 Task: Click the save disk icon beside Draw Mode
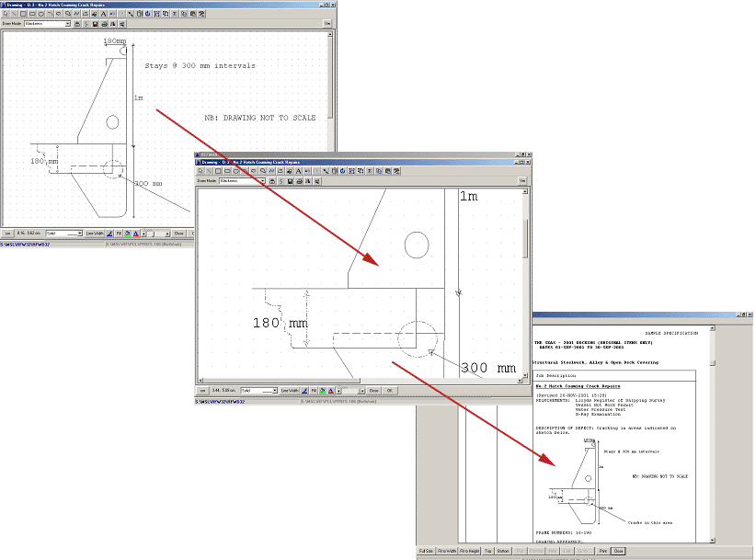coord(96,24)
